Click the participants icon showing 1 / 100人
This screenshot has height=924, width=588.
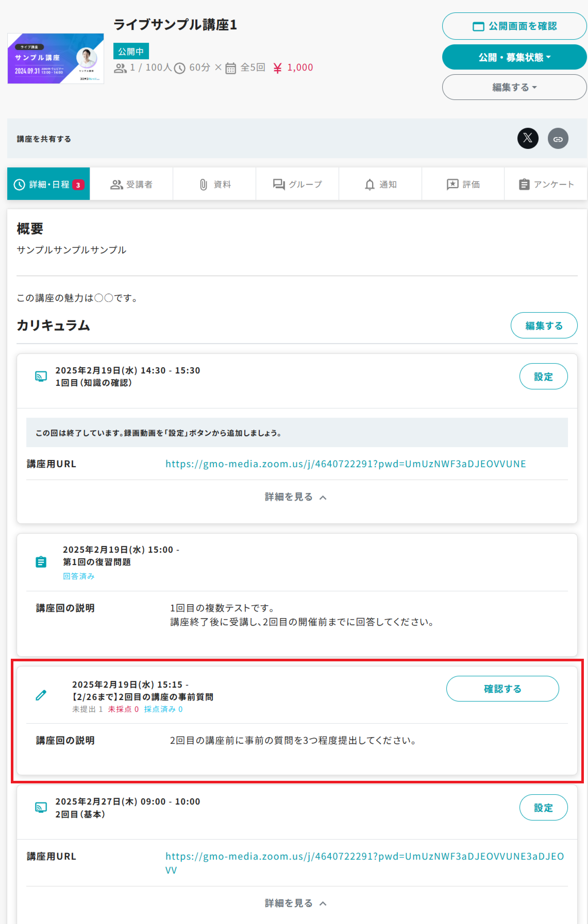coord(120,68)
